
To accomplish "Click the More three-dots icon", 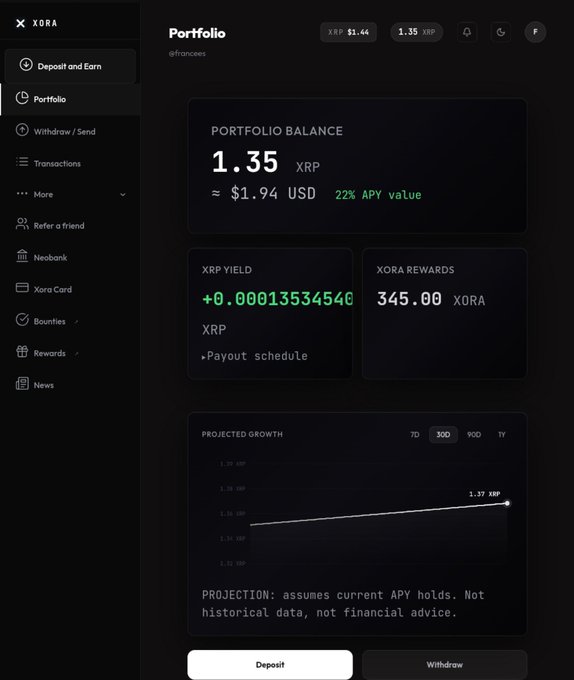I will tap(22, 193).
